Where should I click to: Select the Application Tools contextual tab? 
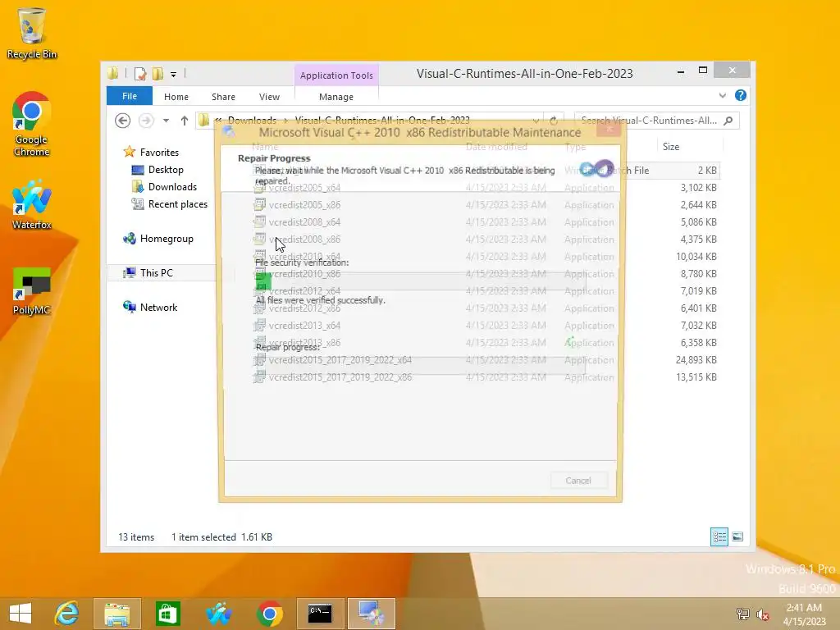(x=336, y=75)
